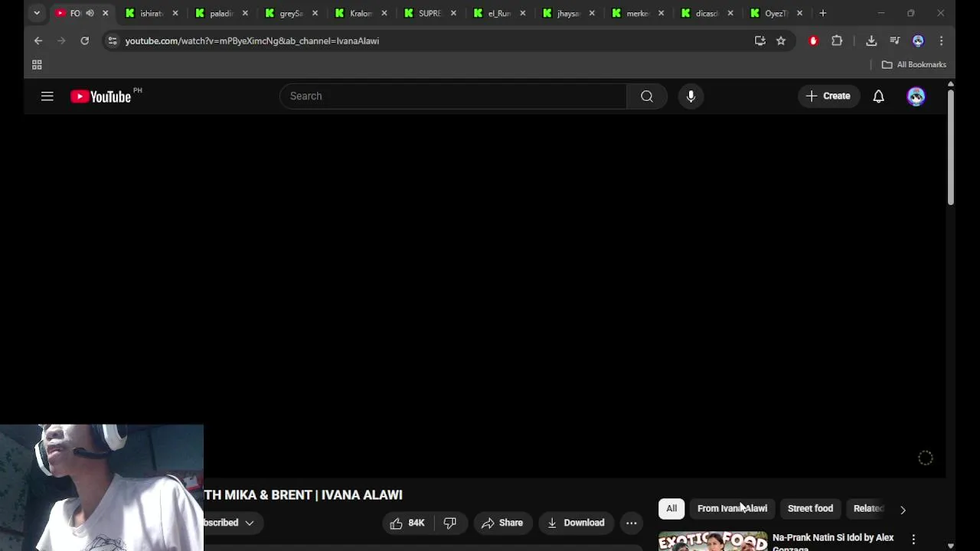980x551 pixels.
Task: Open the tab search dropdown arrow
Action: tap(37, 13)
